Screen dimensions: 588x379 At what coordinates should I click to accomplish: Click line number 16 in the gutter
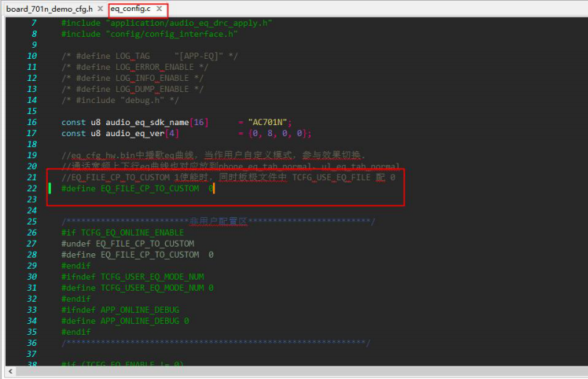[x=32, y=122]
